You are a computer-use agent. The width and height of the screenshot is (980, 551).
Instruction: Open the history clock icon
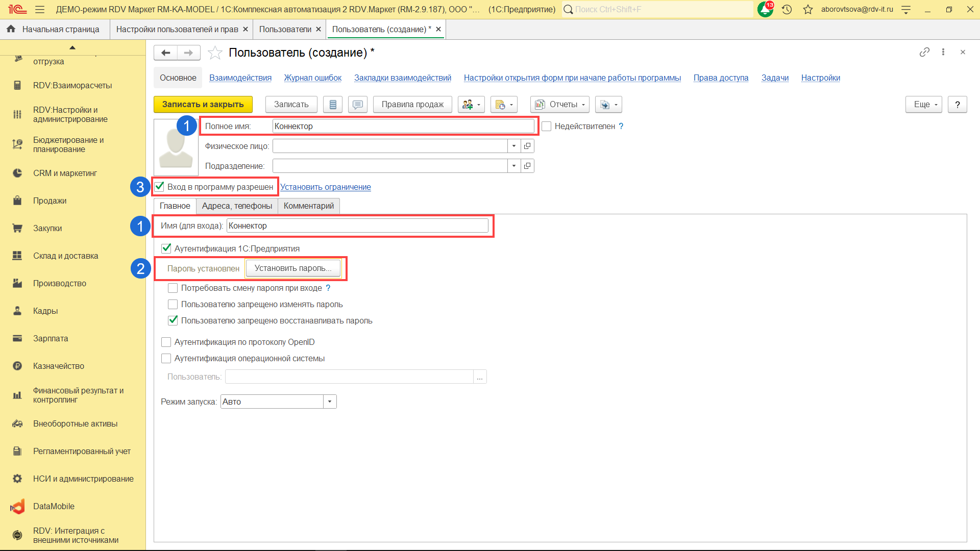point(787,9)
